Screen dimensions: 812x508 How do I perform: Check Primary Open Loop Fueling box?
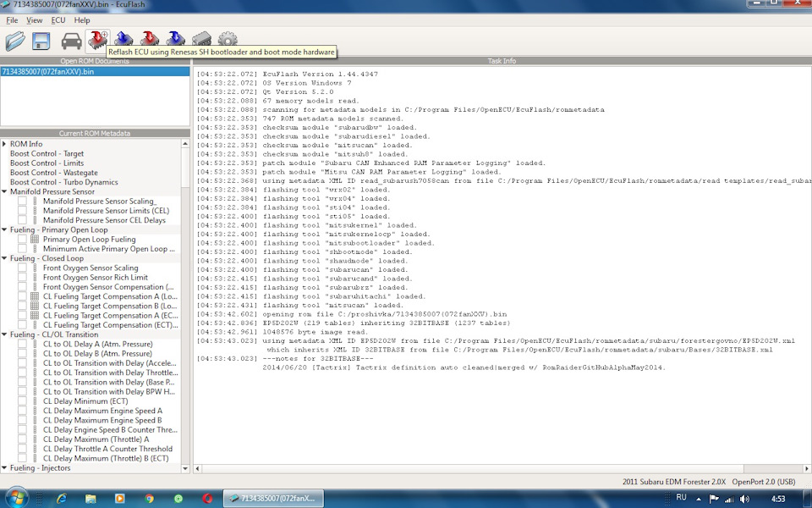[22, 240]
